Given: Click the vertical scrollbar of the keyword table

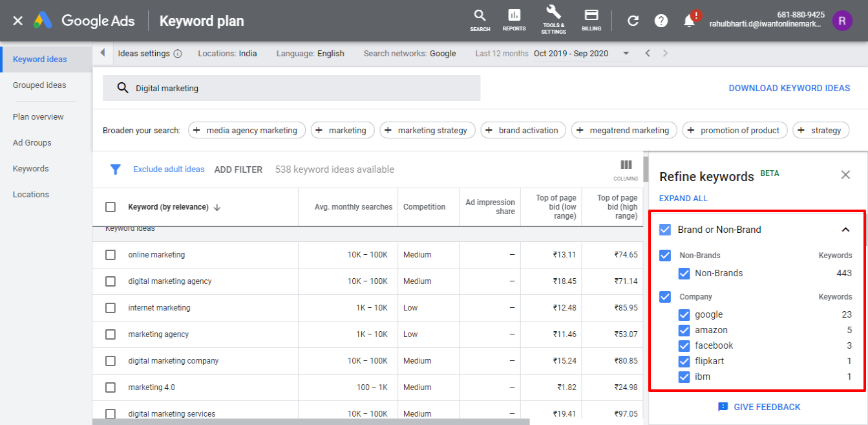Looking at the screenshot, I should coord(646,169).
